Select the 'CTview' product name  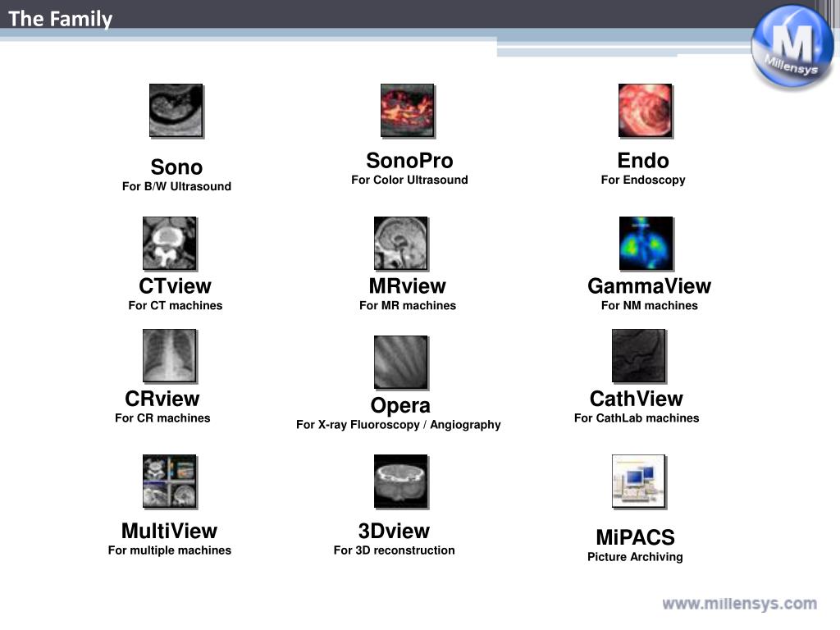[x=176, y=286]
